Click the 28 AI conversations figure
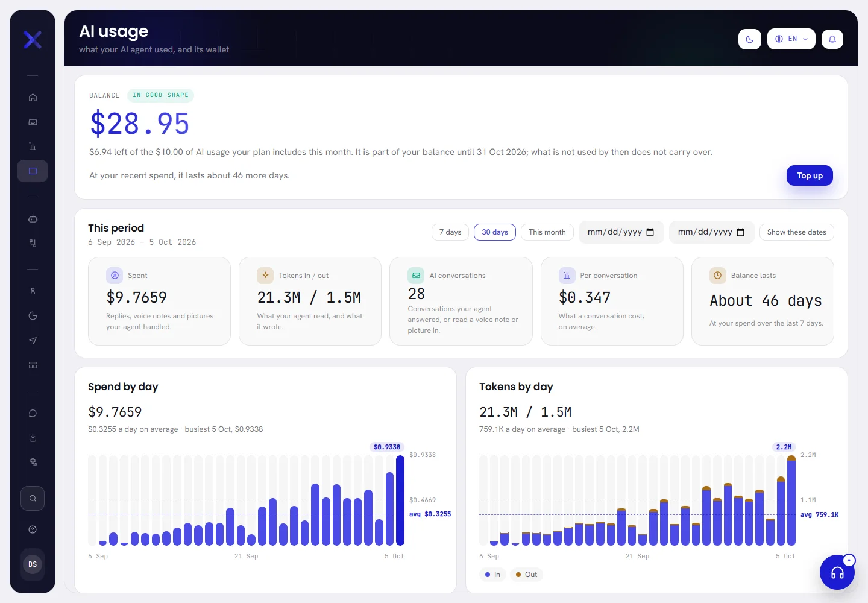868x603 pixels. click(x=417, y=294)
